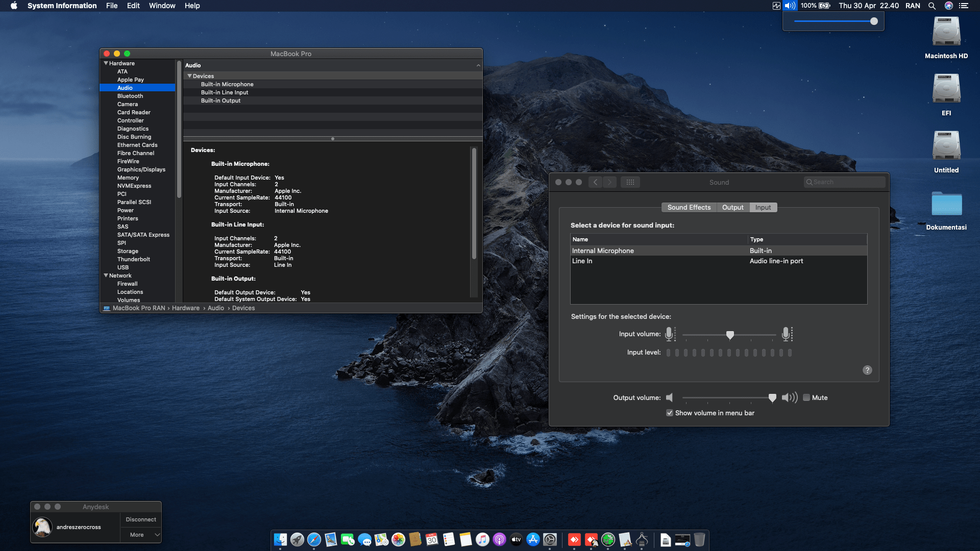Collapse the Devices disclosure triangle
This screenshot has height=551, width=980.
(190, 76)
